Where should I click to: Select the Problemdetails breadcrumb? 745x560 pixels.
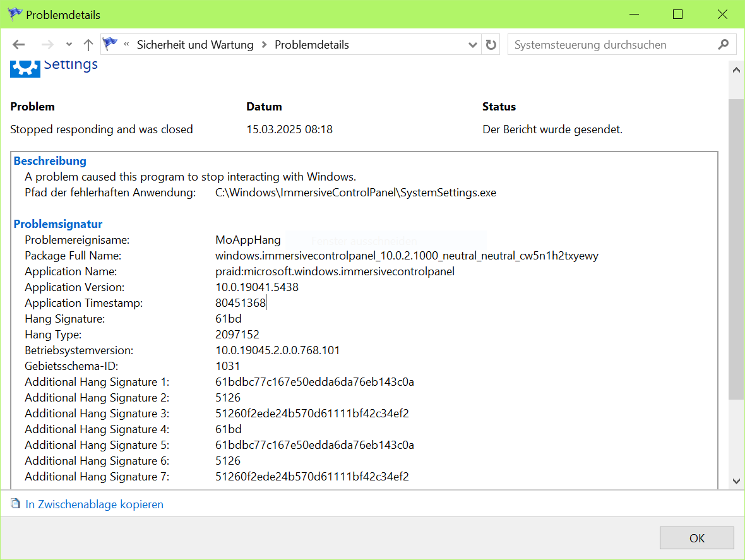point(312,45)
